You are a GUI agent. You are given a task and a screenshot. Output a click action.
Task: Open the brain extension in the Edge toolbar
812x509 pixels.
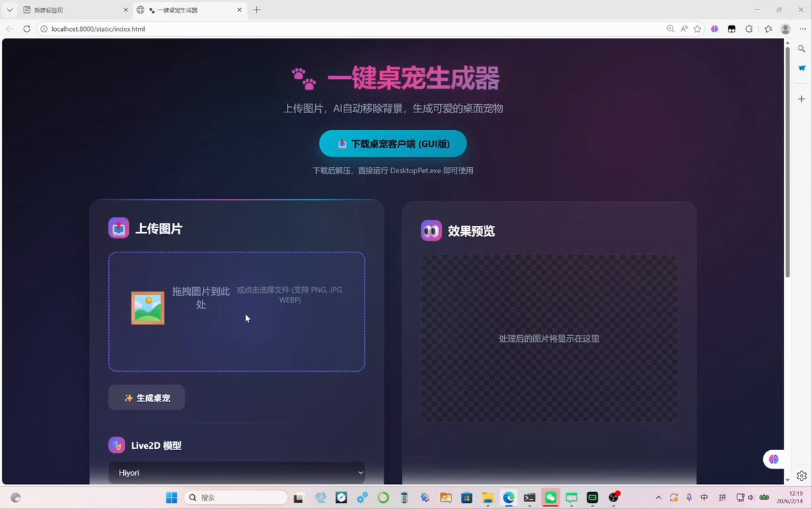coord(715,29)
